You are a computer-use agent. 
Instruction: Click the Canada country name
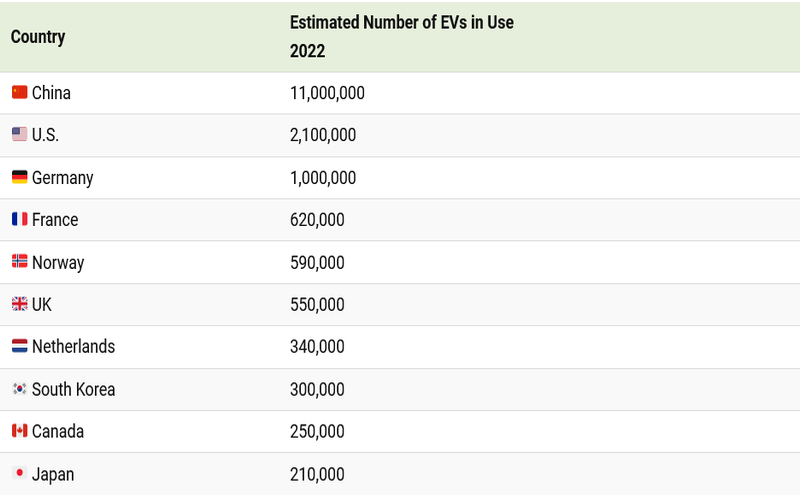pyautogui.click(x=58, y=431)
